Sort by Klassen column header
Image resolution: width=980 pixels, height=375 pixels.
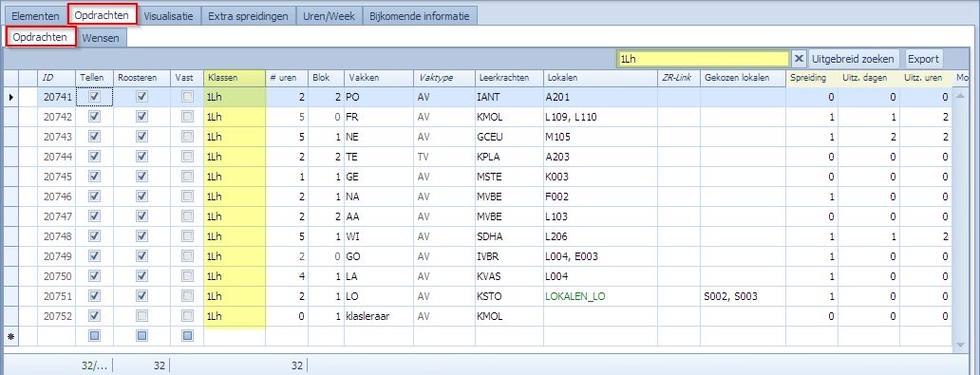coord(235,78)
